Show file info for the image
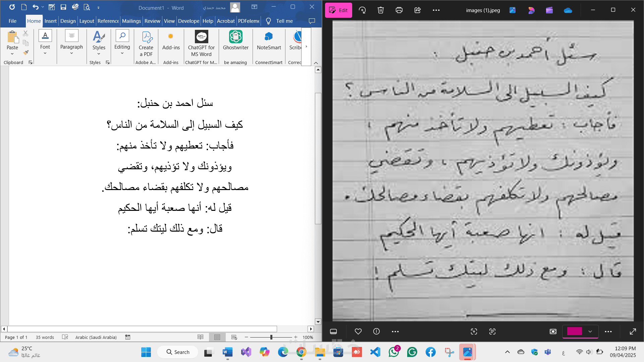Viewport: 644px width, 362px height. [x=376, y=331]
